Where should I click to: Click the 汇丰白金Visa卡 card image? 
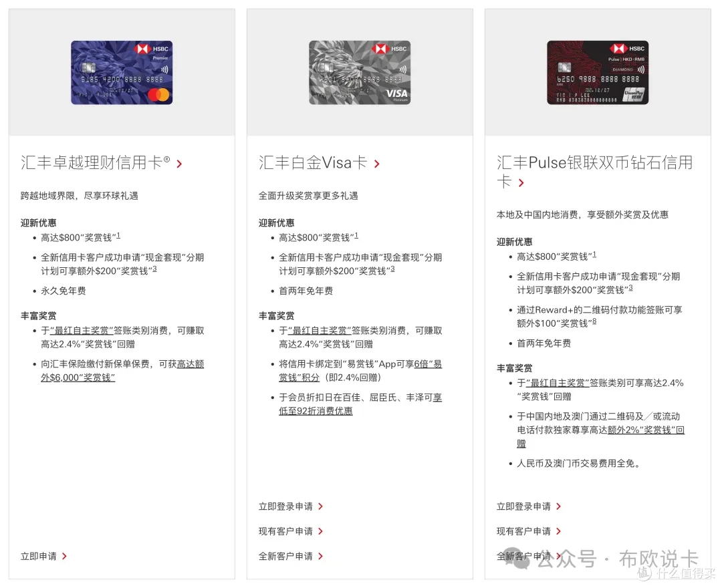(x=360, y=71)
